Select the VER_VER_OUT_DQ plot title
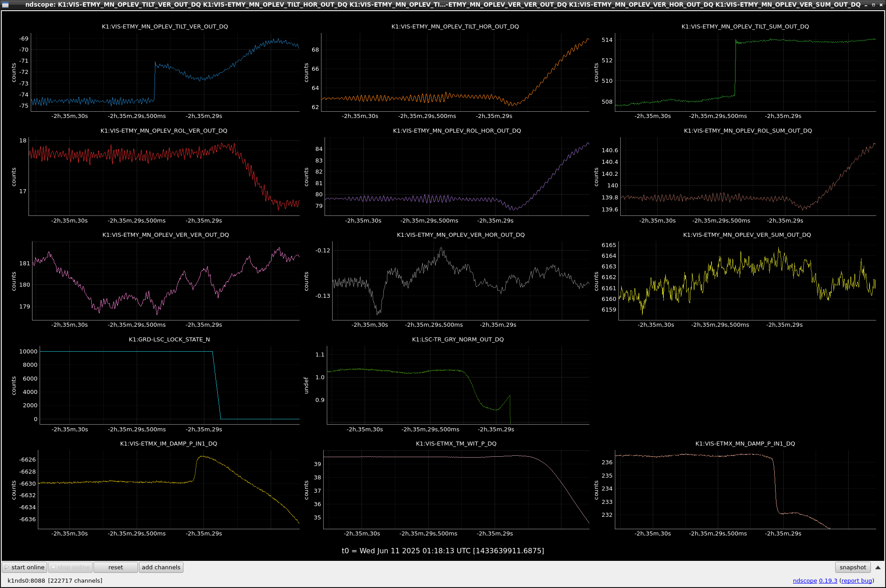This screenshot has height=588, width=886. tap(166, 235)
